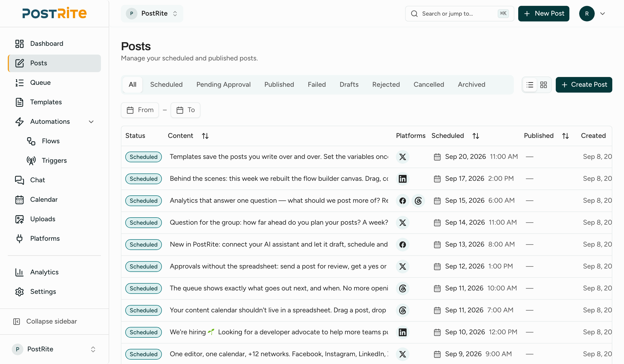The width and height of the screenshot is (624, 364).
Task: Collapse the Automations sidebar group
Action: click(x=91, y=122)
